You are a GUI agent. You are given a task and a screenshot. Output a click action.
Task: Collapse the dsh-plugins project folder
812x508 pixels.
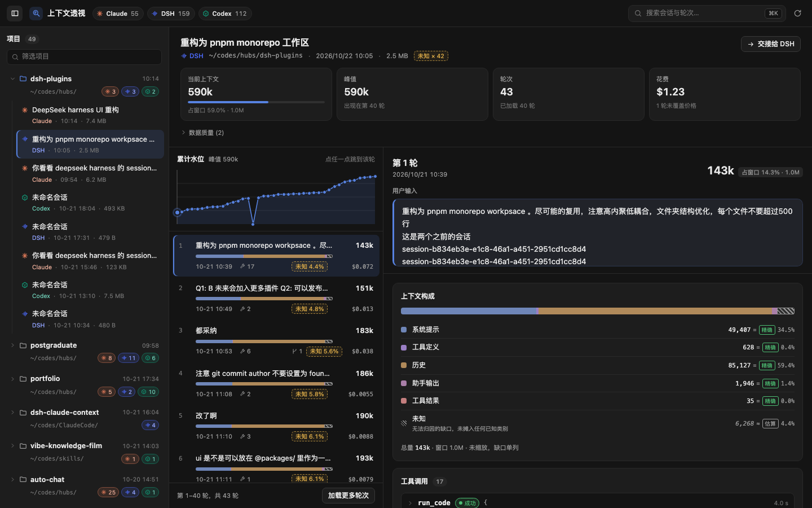click(12, 78)
